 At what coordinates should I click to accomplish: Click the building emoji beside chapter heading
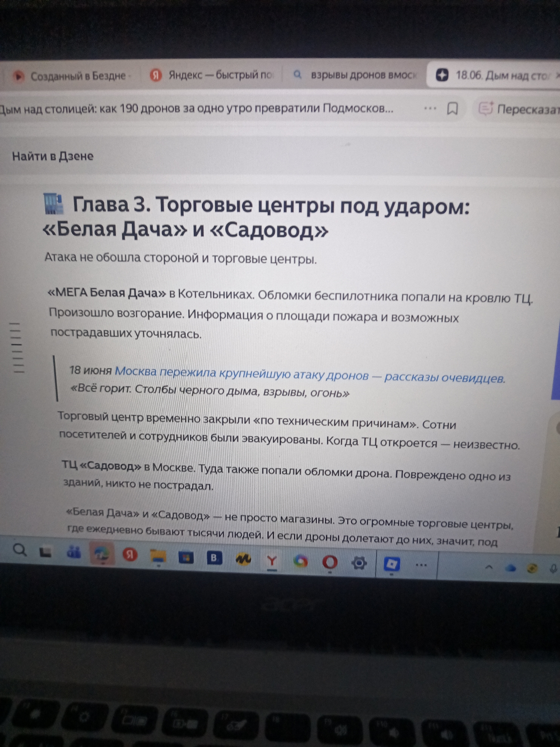pyautogui.click(x=53, y=204)
